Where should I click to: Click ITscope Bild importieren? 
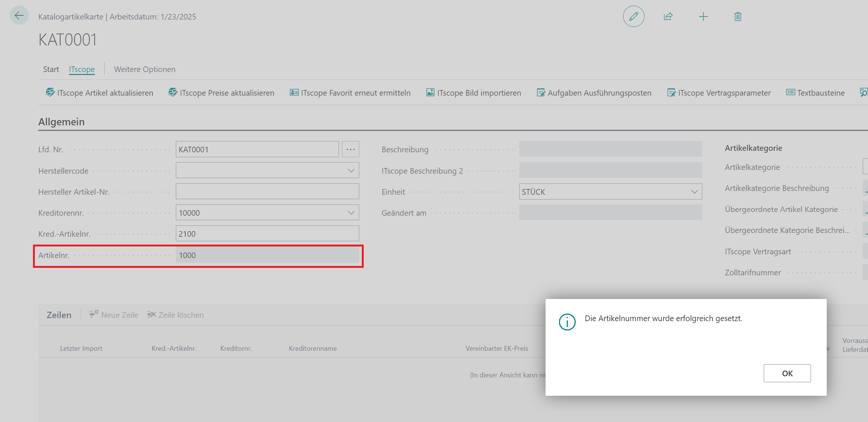point(474,93)
